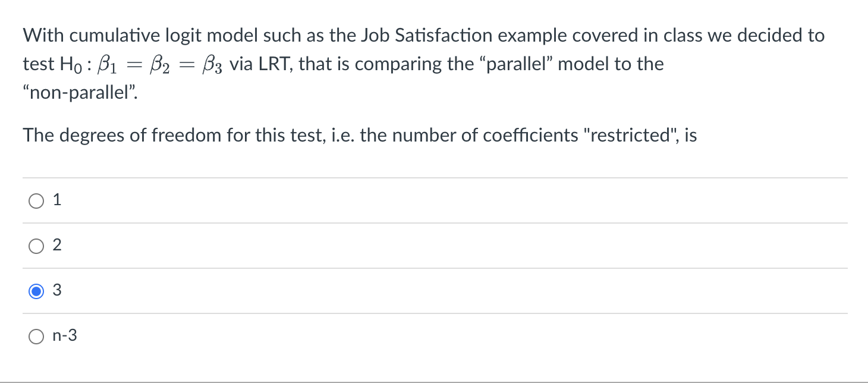The image size is (868, 383).
Task: Select the radio button for answer n-3
Action: [x=36, y=336]
